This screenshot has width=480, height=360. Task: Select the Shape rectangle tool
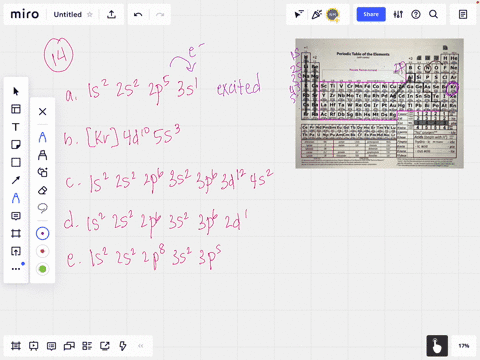[x=16, y=162]
